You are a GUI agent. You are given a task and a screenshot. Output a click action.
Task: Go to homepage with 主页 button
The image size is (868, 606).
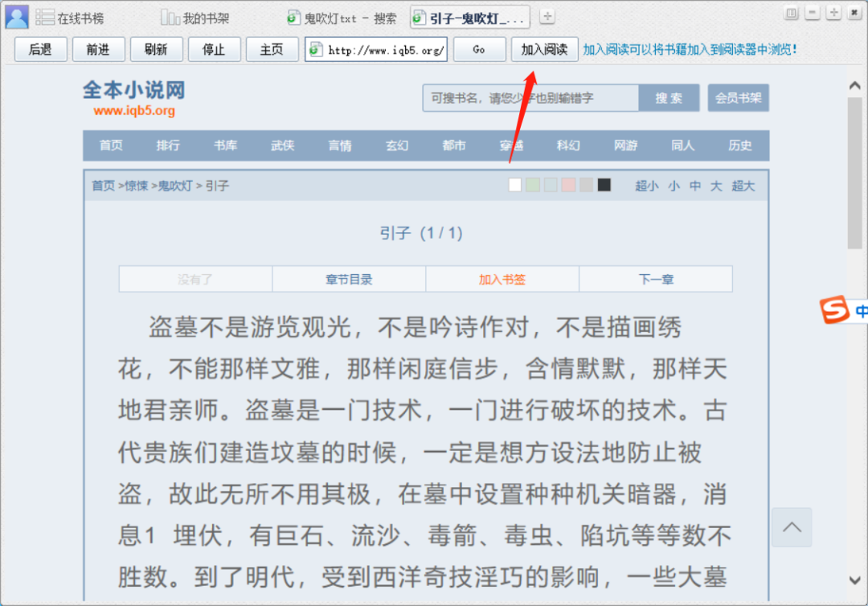pyautogui.click(x=272, y=50)
